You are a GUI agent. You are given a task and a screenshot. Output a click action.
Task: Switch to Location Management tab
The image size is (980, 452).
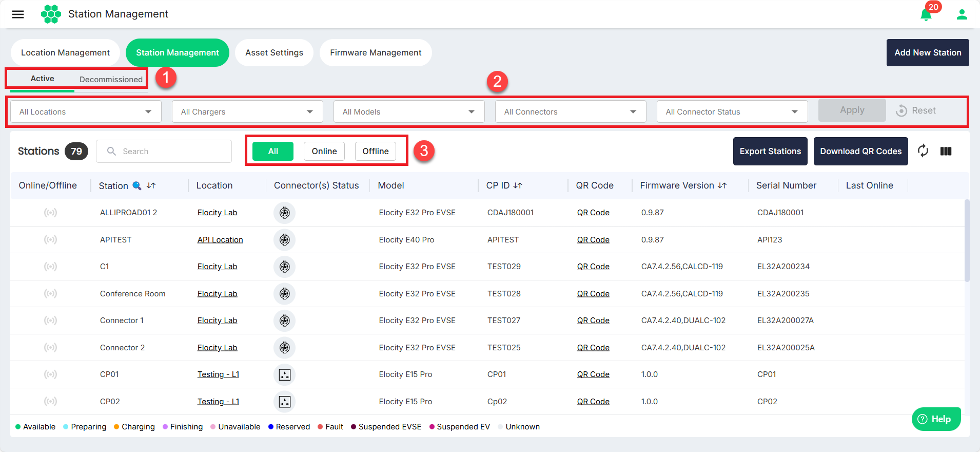point(65,52)
